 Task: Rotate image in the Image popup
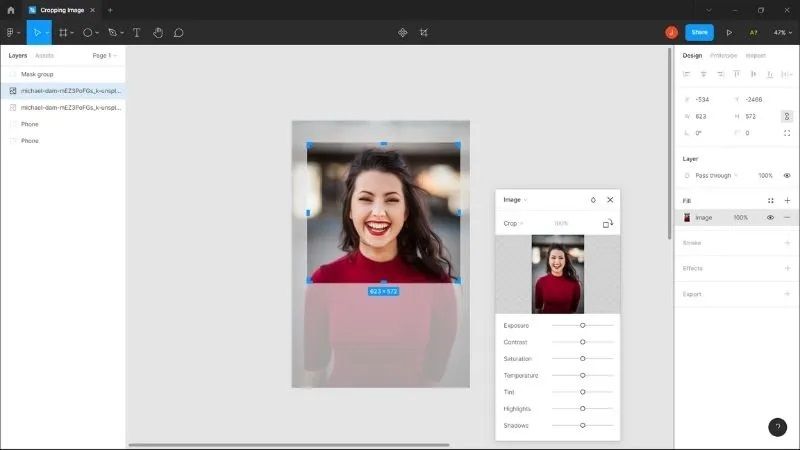tap(607, 224)
